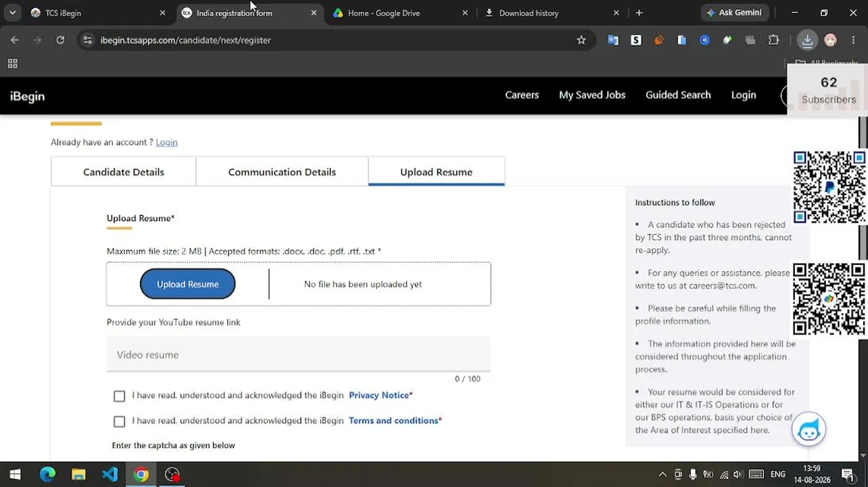The height and width of the screenshot is (487, 868).
Task: View site information beside the URL
Action: coord(87,40)
